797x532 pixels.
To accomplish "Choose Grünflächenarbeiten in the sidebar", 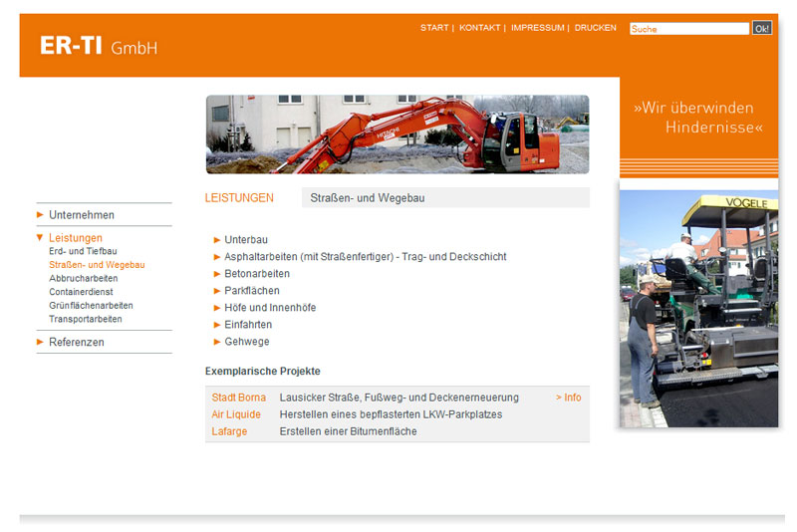I will 91,306.
